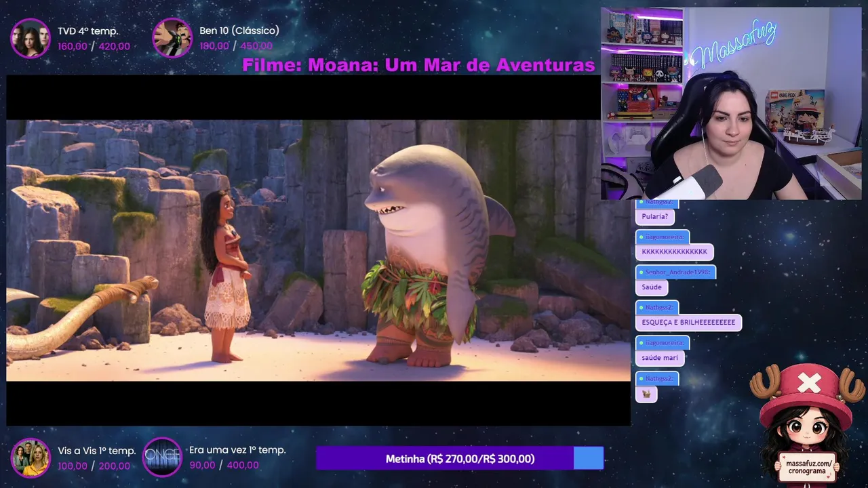The image size is (868, 488).
Task: Click the Massafuz neon sign in webcam
Action: tap(734, 45)
